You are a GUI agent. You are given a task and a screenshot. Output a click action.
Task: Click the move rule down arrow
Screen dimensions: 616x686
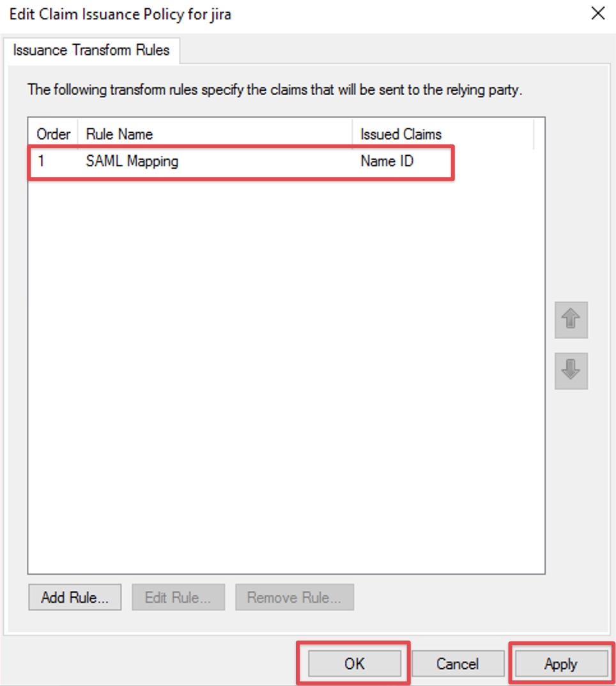(x=571, y=370)
